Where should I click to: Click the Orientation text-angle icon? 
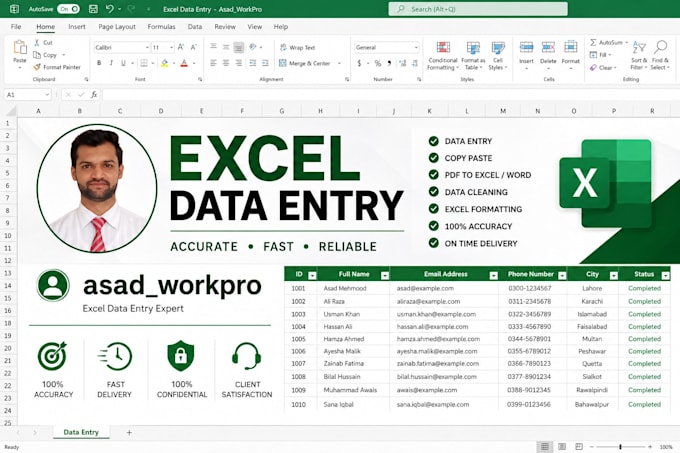pos(253,47)
